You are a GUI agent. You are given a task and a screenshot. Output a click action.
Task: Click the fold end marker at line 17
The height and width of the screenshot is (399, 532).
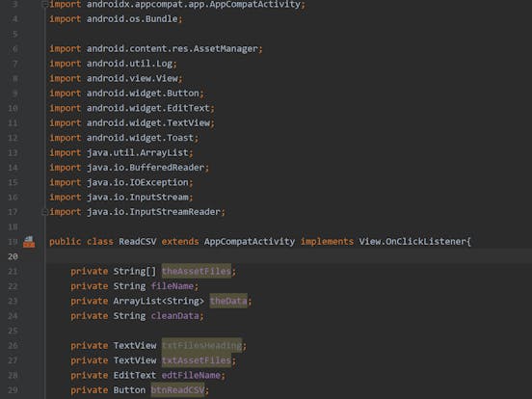44,212
